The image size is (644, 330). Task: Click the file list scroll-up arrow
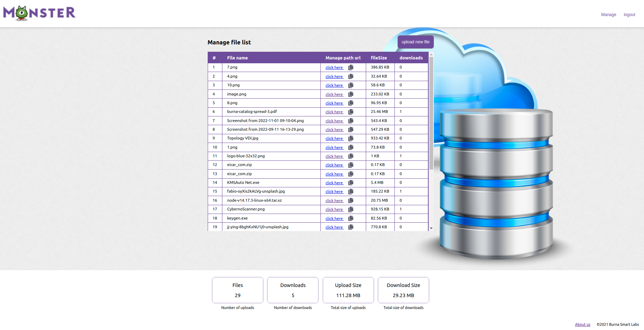(x=431, y=54)
